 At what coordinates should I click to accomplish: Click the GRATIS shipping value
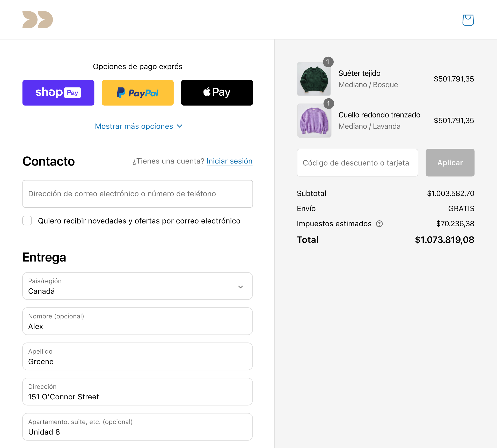pos(461,208)
